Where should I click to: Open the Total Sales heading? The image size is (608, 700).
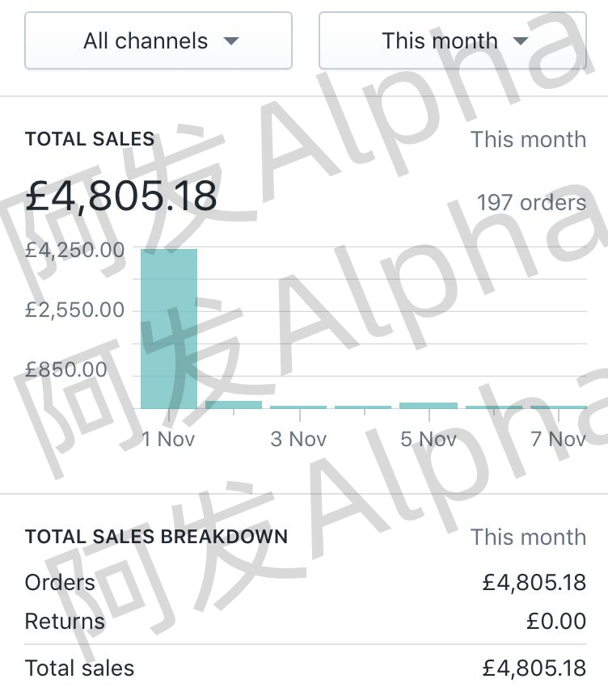90,139
